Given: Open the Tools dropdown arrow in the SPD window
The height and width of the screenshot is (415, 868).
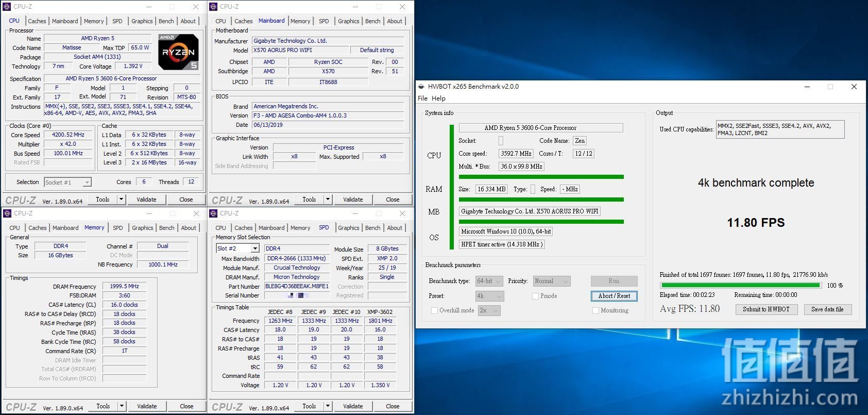Looking at the screenshot, I should tap(328, 406).
